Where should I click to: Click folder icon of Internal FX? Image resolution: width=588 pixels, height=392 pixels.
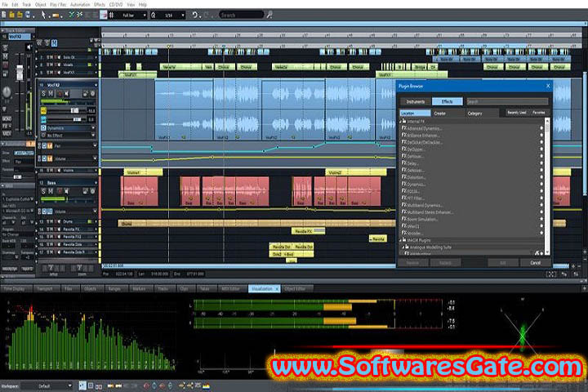404,121
